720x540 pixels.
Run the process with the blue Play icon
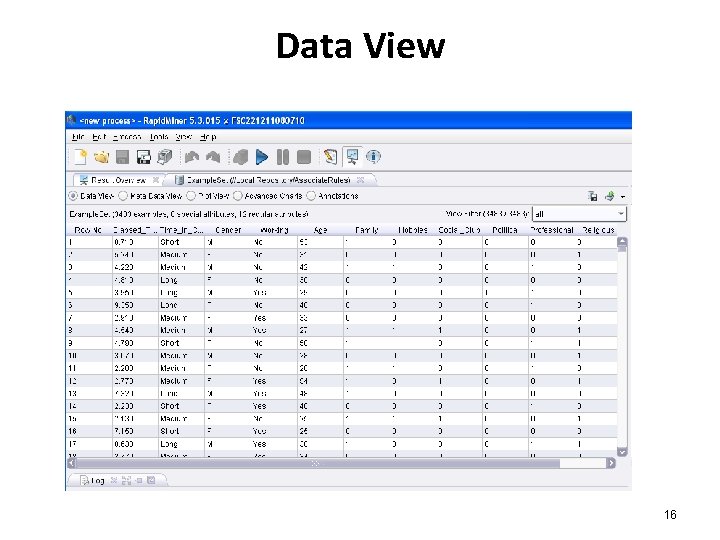pos(262,157)
